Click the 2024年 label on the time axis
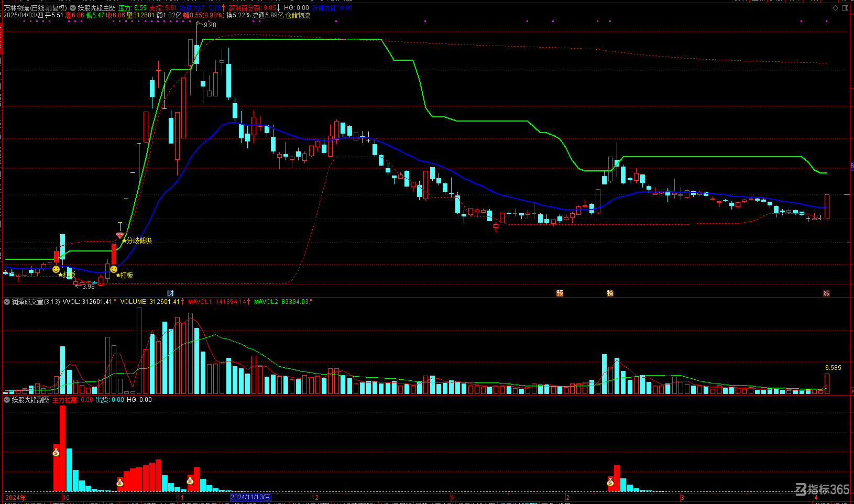 (16, 497)
